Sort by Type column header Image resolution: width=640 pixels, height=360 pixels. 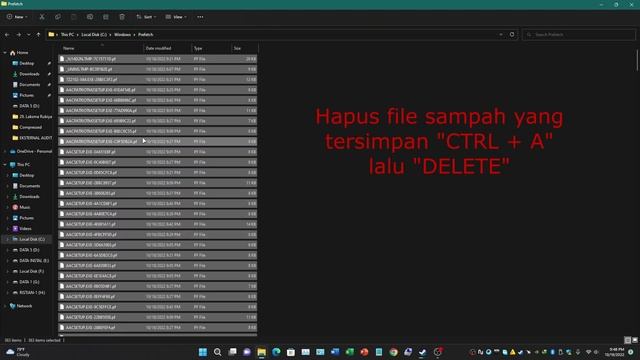pyautogui.click(x=211, y=48)
